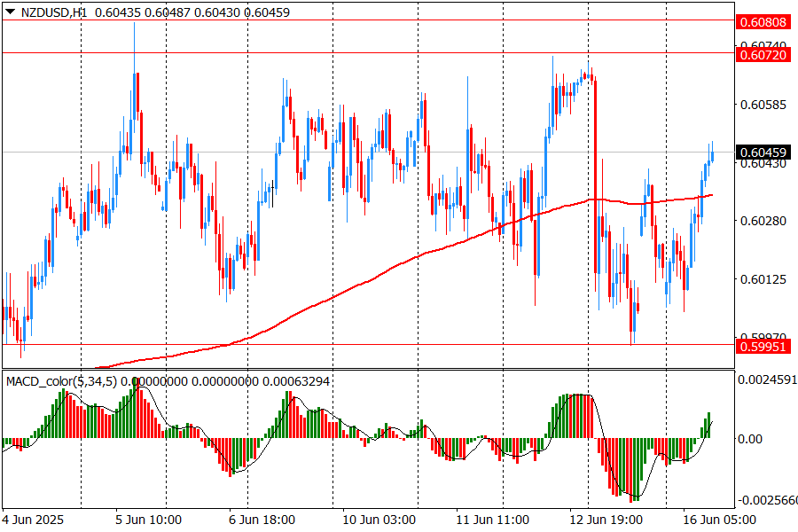
Task: Click the 16 Jun 05:00 time label
Action: pos(721,519)
